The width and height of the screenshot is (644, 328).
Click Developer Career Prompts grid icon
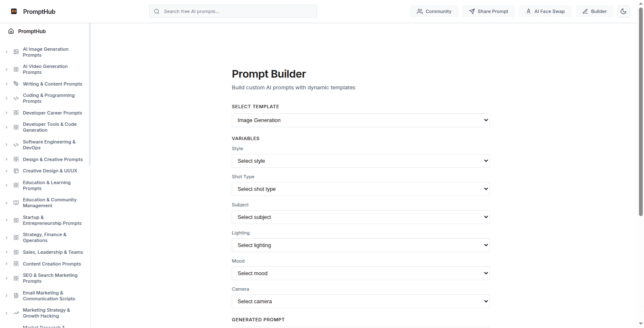[16, 113]
